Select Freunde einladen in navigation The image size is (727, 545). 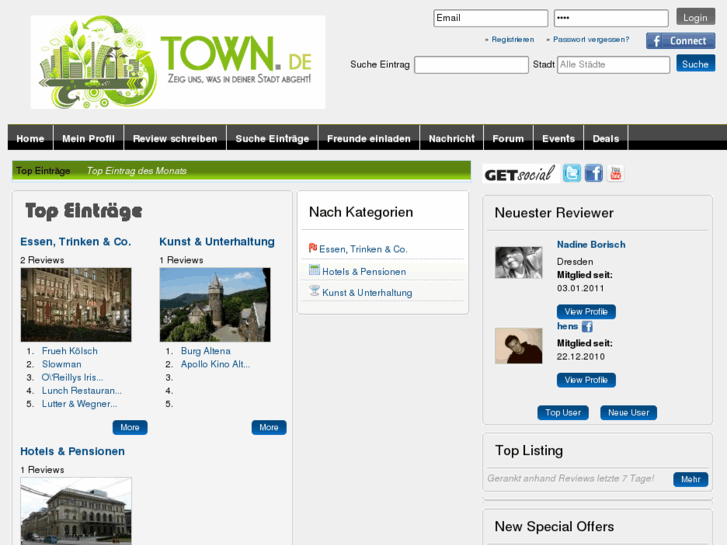(369, 138)
